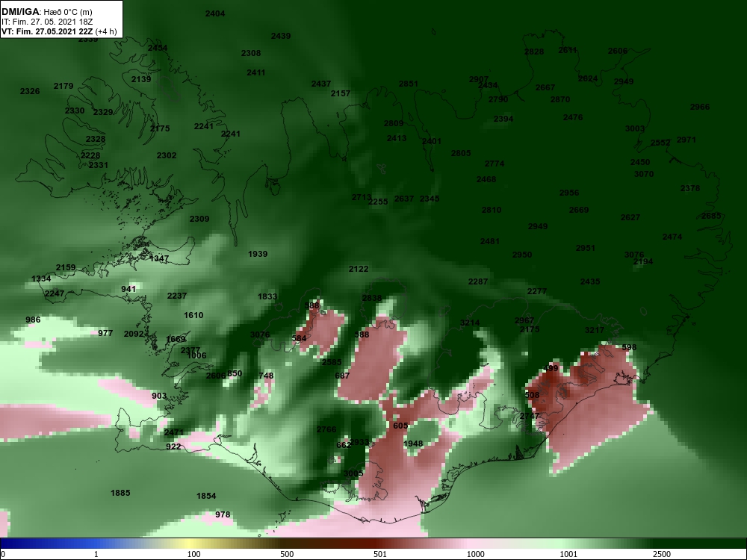This screenshot has height=560, width=747.
Task: Select the map value "687"
Action: 342,376
